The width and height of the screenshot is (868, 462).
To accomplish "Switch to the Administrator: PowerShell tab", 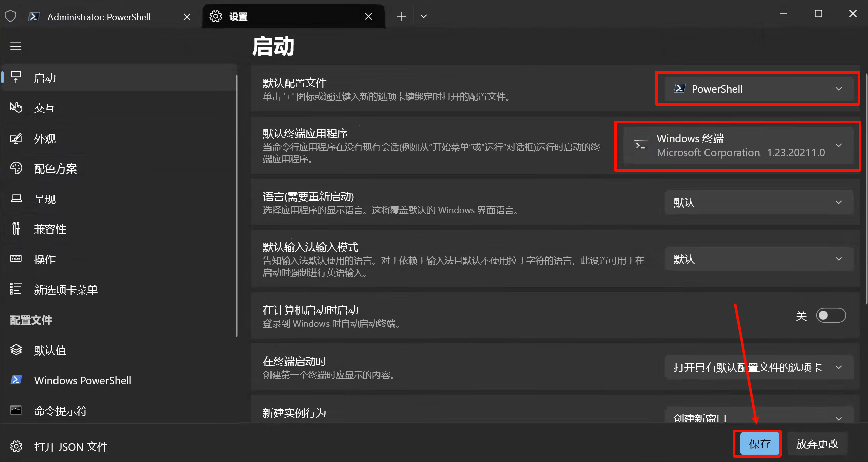I will (x=99, y=16).
